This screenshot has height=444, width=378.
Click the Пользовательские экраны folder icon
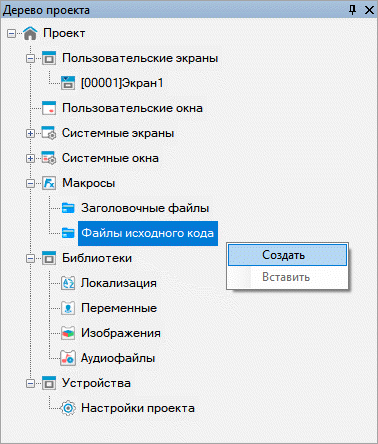click(x=49, y=58)
